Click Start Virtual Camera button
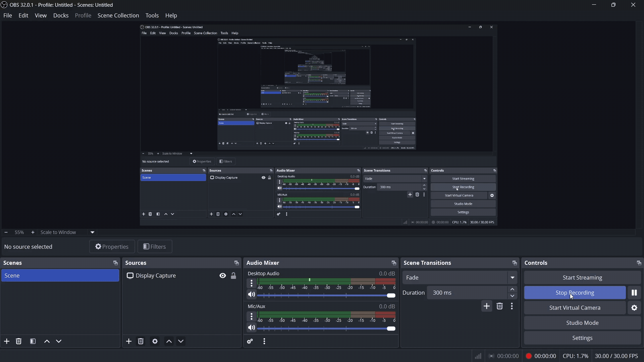The height and width of the screenshot is (362, 644). pos(575,308)
